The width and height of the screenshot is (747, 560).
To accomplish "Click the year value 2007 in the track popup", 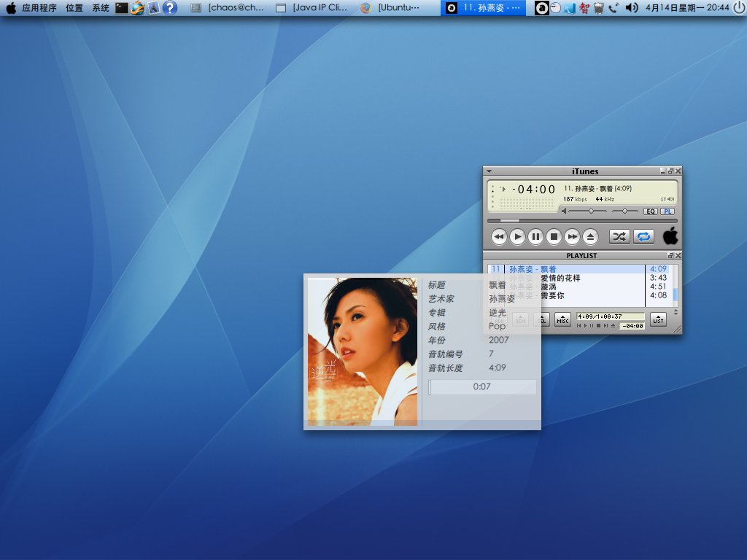I will pos(499,340).
